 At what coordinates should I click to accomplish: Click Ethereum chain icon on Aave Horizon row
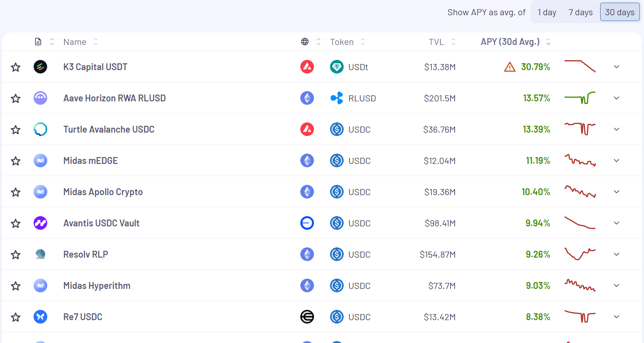pyautogui.click(x=307, y=98)
